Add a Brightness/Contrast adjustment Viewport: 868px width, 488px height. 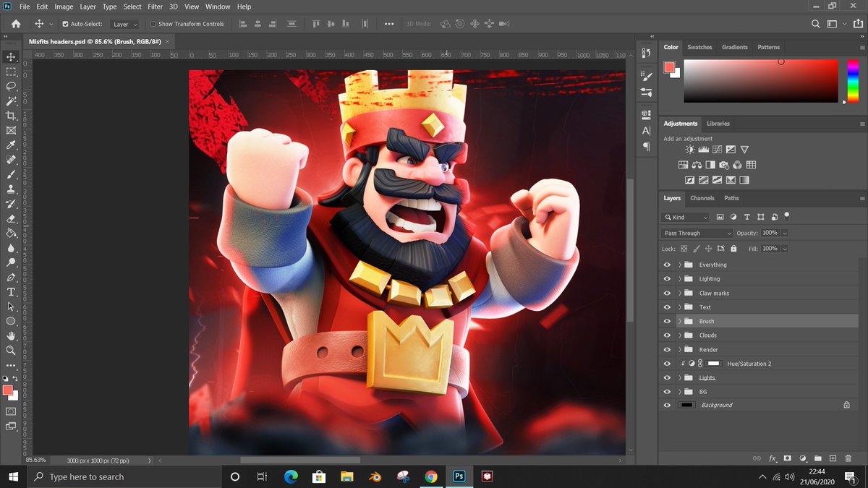click(x=689, y=149)
